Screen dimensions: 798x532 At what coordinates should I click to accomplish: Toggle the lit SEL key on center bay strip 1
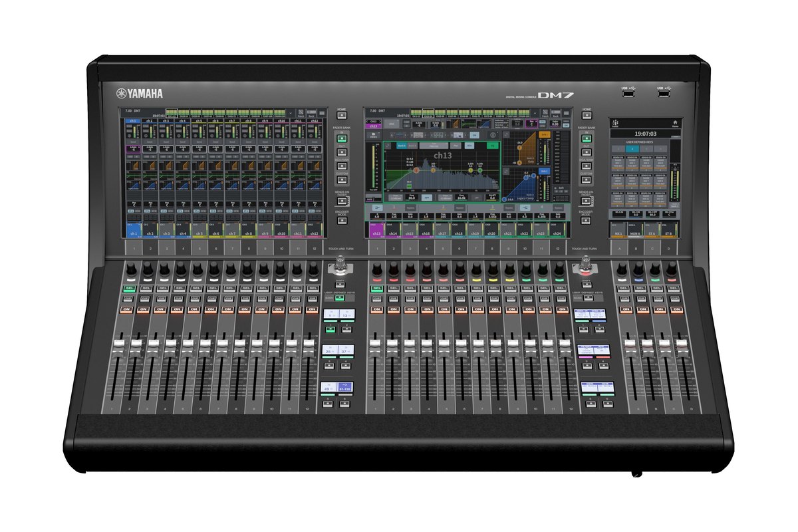pyautogui.click(x=377, y=289)
